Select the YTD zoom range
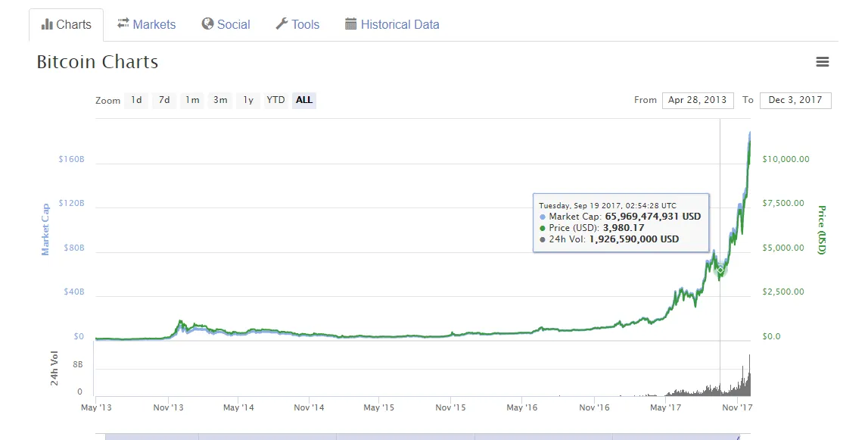The image size is (868, 440). (275, 100)
